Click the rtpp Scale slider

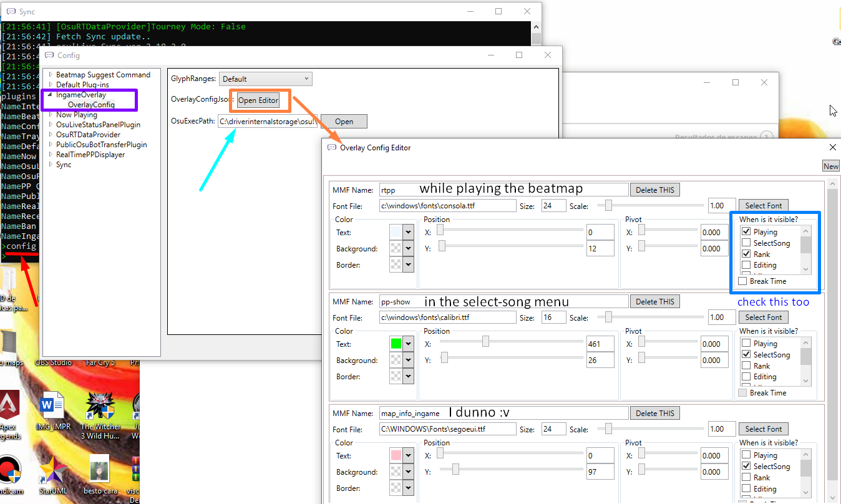coord(650,205)
